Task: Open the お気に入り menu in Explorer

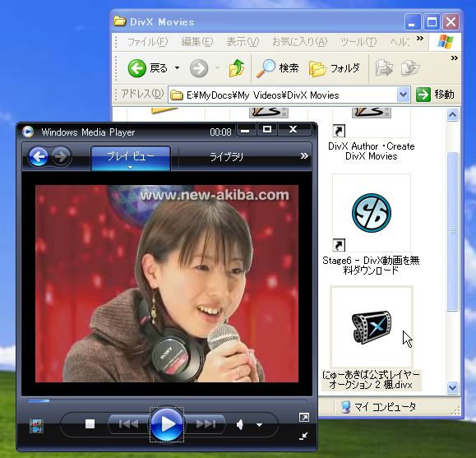Action: pos(299,42)
